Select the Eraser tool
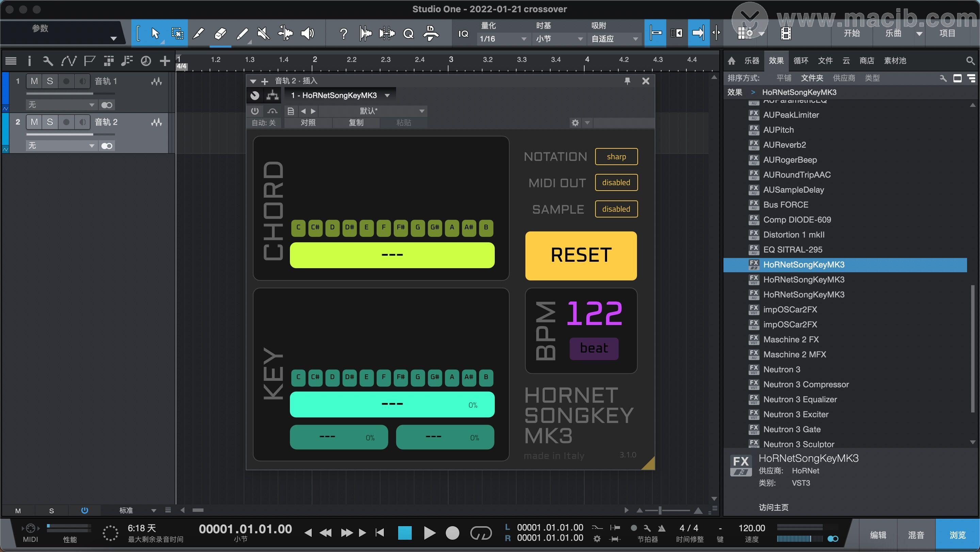 tap(220, 33)
